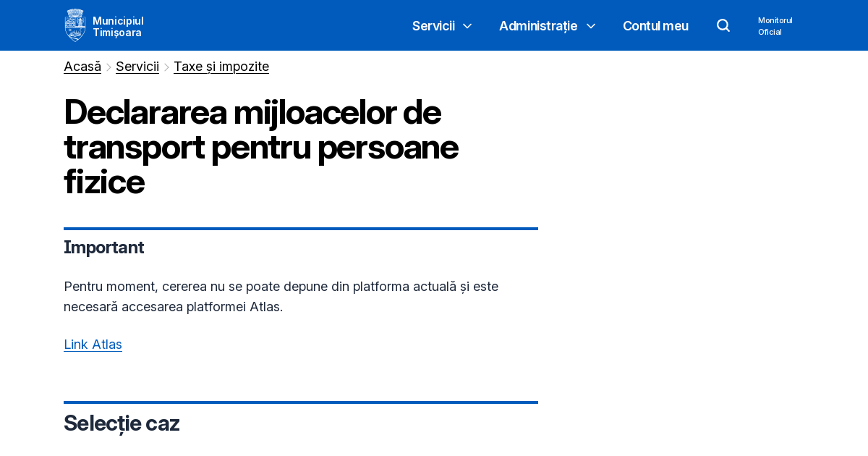Select the chevron next to Servicii
This screenshot has height=456, width=868.
(x=467, y=26)
